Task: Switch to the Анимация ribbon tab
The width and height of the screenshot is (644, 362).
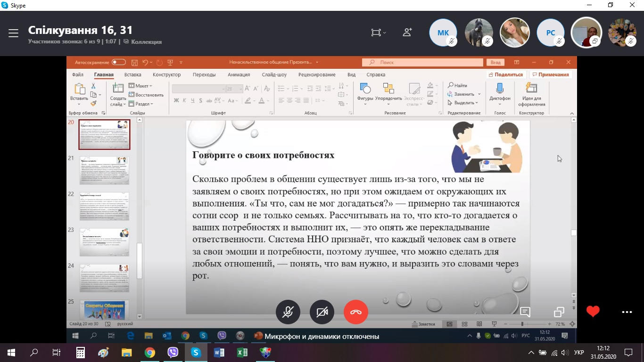Action: (x=239, y=74)
